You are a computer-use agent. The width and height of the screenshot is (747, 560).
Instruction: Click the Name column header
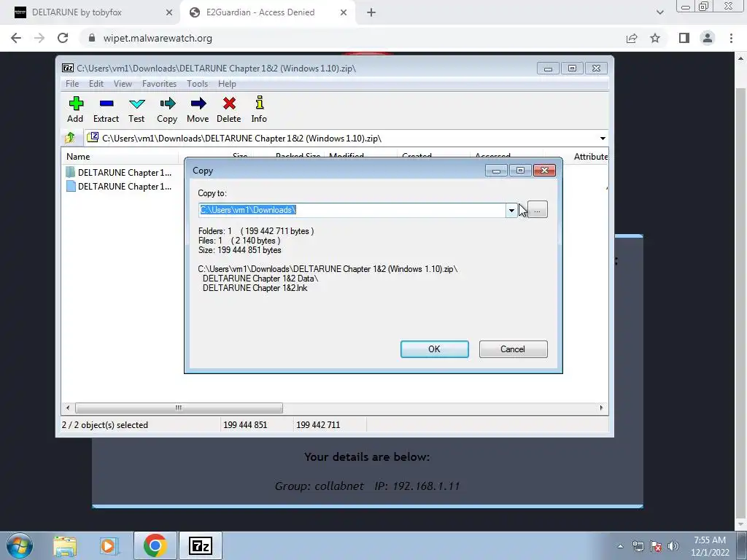pos(120,157)
